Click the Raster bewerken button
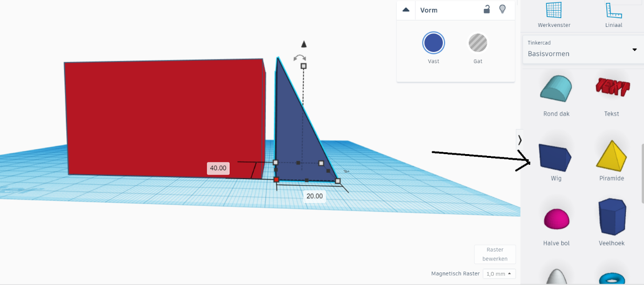The width and height of the screenshot is (644, 285). click(x=495, y=254)
